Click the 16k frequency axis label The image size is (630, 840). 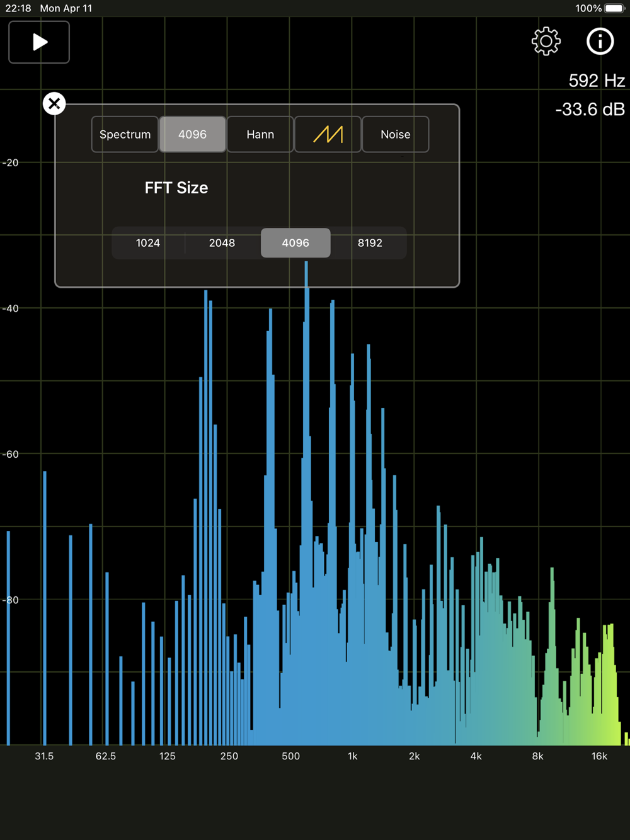[599, 756]
